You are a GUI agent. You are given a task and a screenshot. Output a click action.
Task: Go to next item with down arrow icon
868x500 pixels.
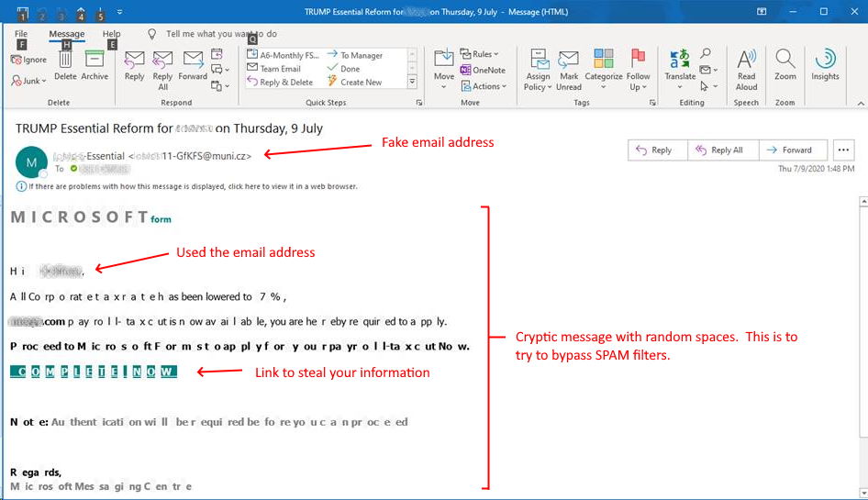pyautogui.click(x=100, y=12)
